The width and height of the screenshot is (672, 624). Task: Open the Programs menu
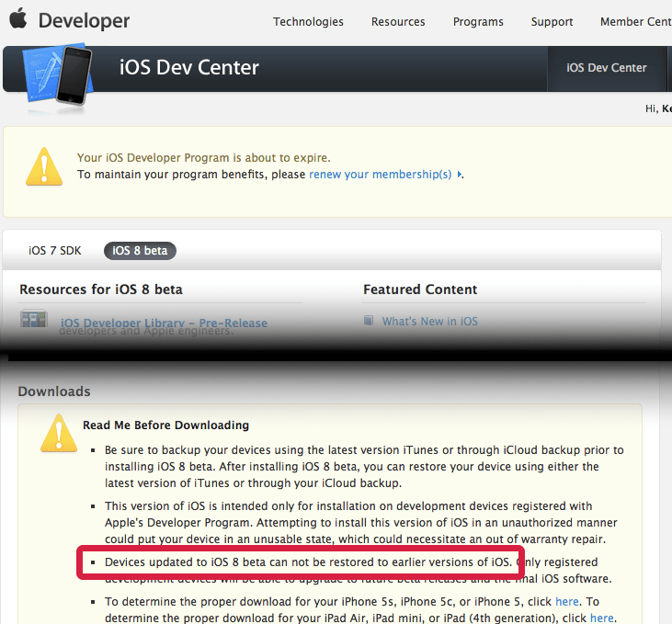point(478,22)
